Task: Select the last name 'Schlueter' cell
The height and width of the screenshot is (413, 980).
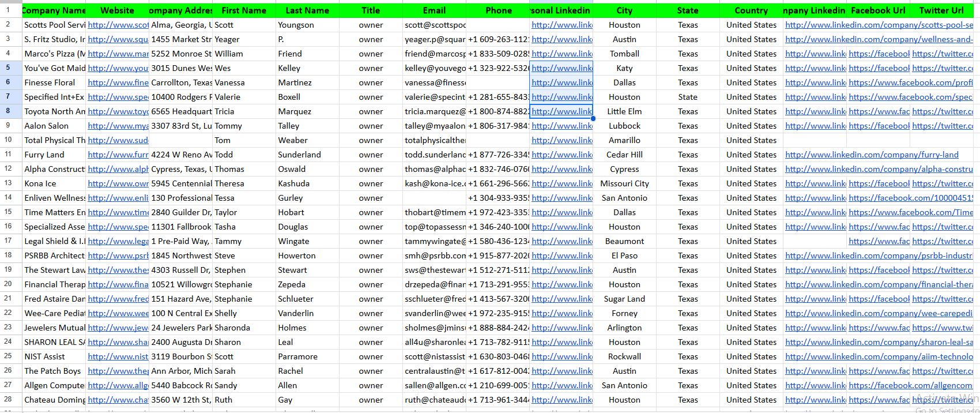Action: pyautogui.click(x=307, y=299)
